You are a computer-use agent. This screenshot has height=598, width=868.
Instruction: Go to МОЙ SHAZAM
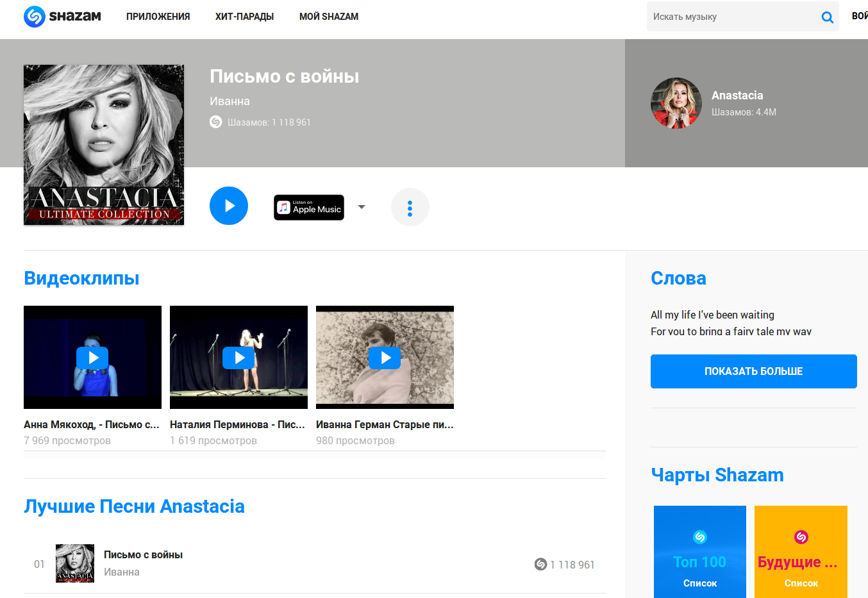tap(329, 17)
